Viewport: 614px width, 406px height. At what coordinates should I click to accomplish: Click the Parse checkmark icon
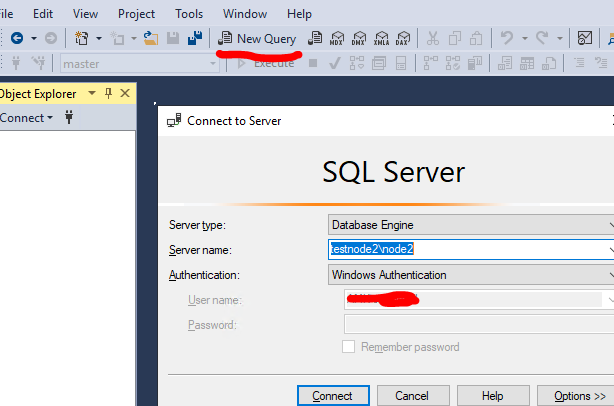335,63
